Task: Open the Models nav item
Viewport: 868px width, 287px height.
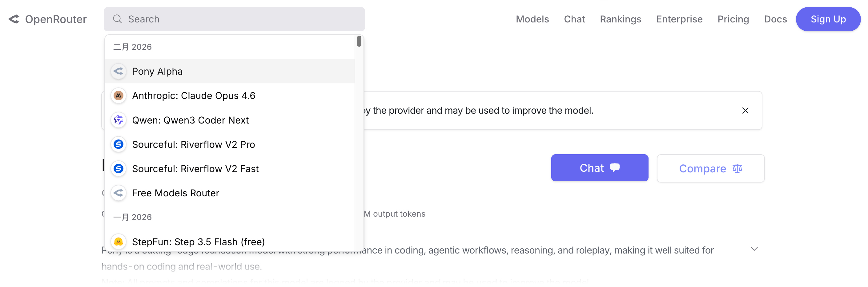Action: click(x=532, y=19)
